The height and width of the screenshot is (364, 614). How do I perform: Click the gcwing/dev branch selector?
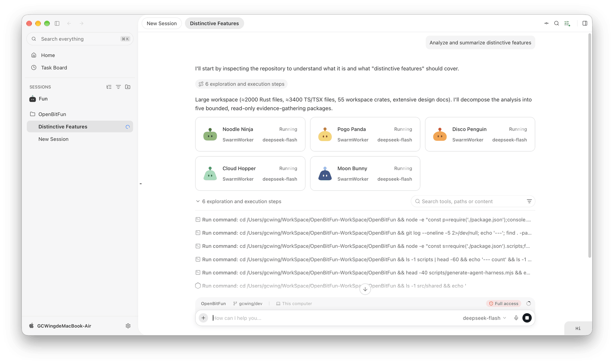click(x=248, y=304)
